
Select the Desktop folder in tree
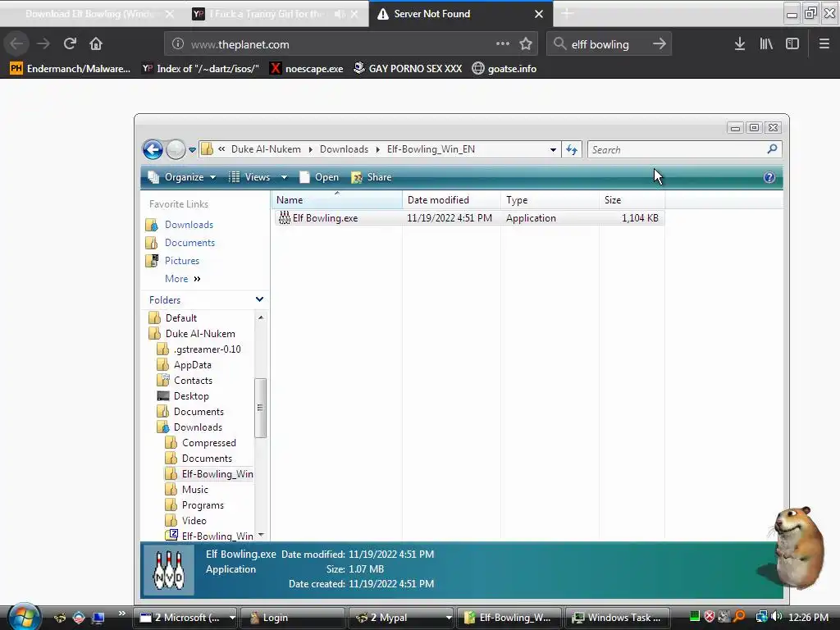tap(190, 396)
